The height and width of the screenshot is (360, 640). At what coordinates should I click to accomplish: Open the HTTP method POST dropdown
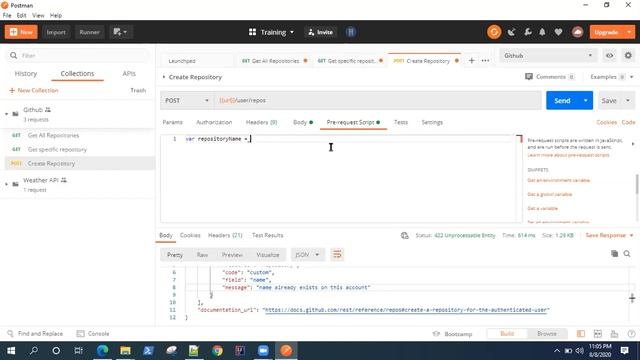click(x=187, y=100)
